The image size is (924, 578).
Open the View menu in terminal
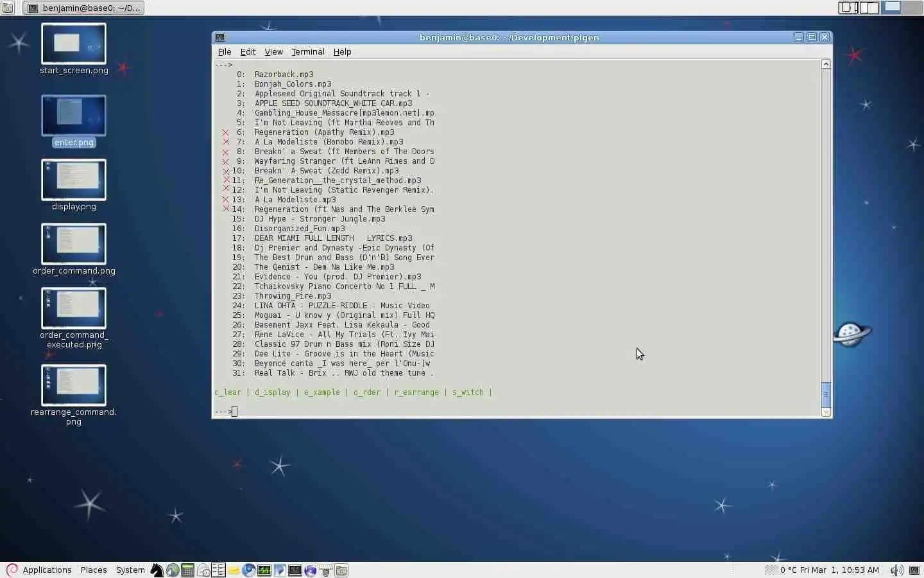(273, 52)
